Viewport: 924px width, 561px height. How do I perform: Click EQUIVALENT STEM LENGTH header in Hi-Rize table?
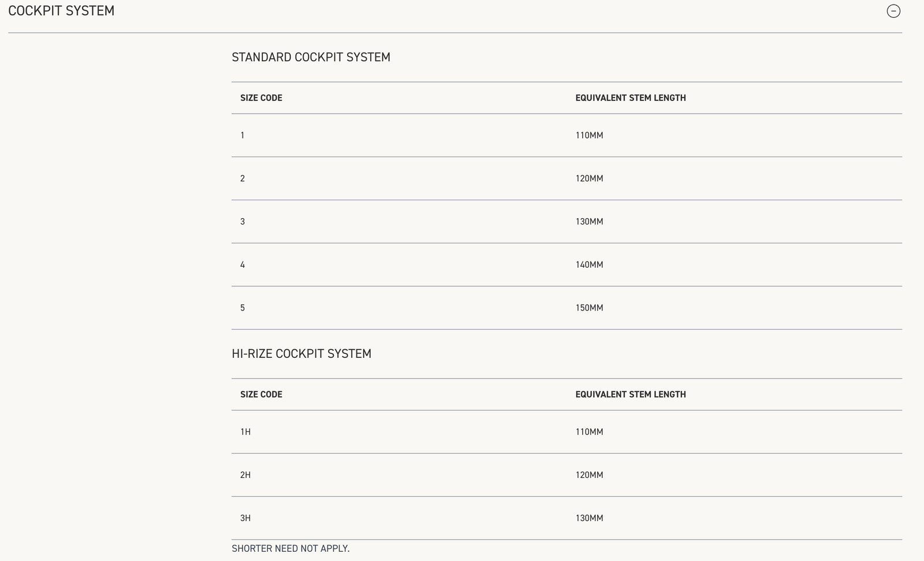(630, 395)
